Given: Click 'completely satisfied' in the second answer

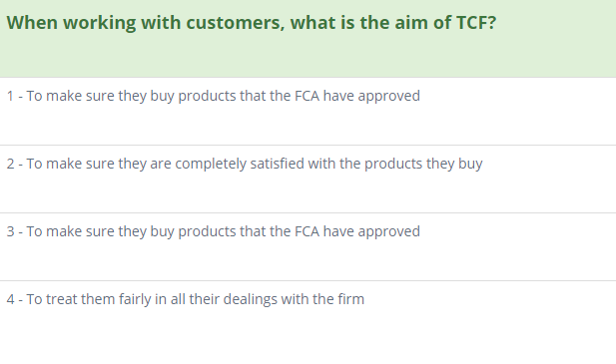Looking at the screenshot, I should [x=240, y=164].
